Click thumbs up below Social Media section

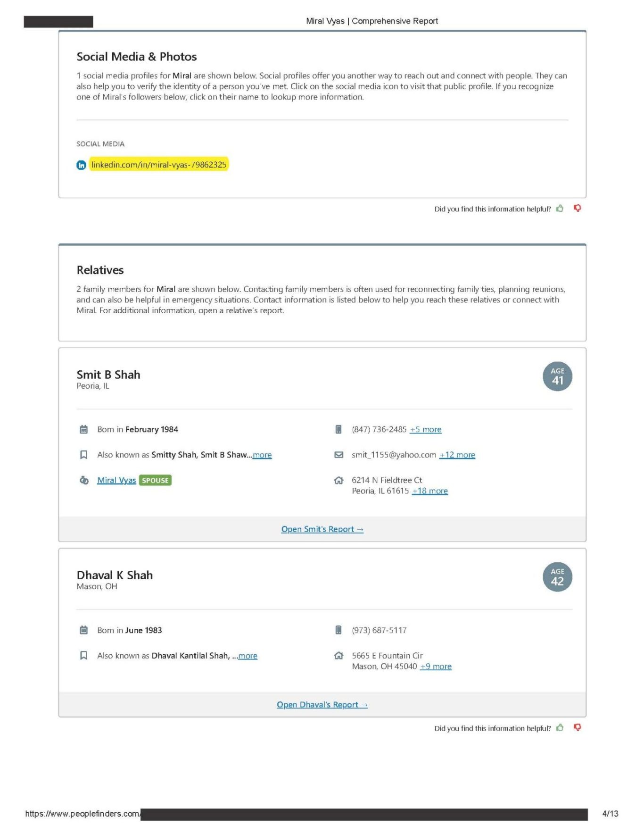click(560, 208)
